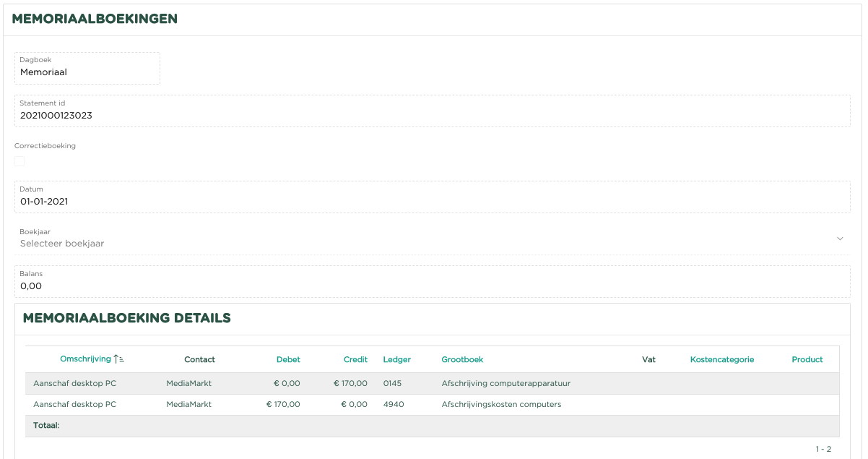
Task: Click Afschrijvingskosten computers grootboek cell
Action: 501,405
